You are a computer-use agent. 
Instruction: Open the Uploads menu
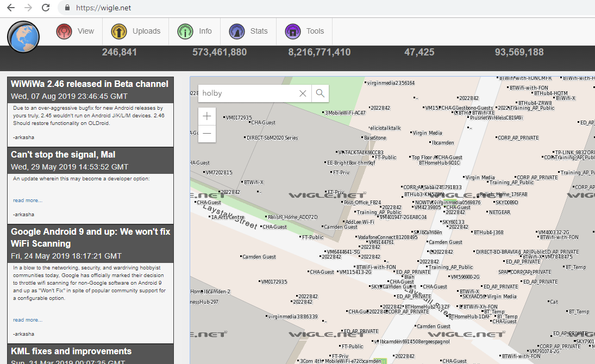pyautogui.click(x=146, y=32)
